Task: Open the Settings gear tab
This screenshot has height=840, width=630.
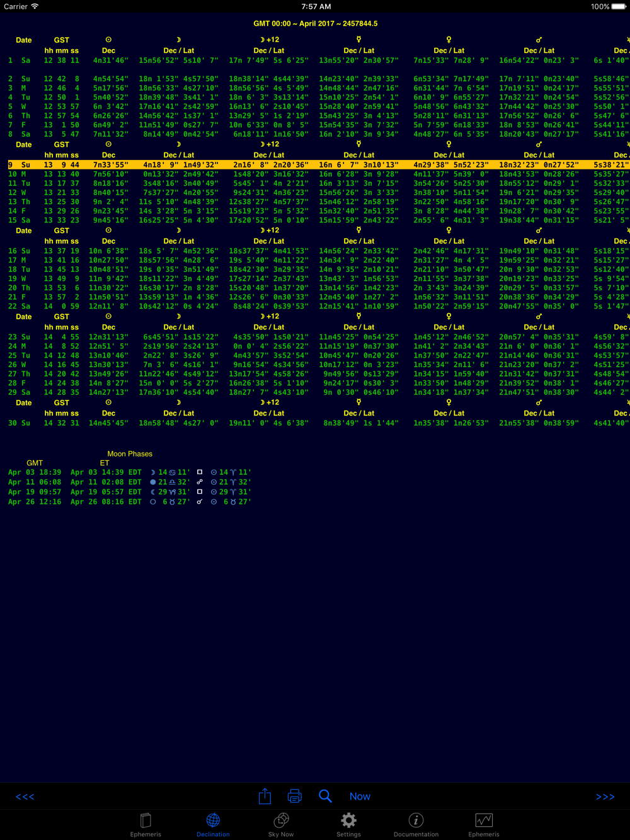Action: [348, 824]
